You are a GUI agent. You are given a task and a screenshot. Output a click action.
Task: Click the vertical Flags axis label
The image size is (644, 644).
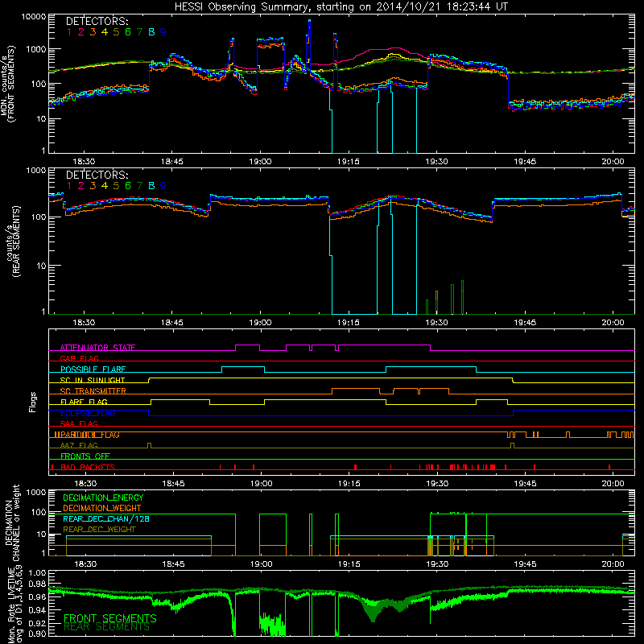click(x=33, y=402)
